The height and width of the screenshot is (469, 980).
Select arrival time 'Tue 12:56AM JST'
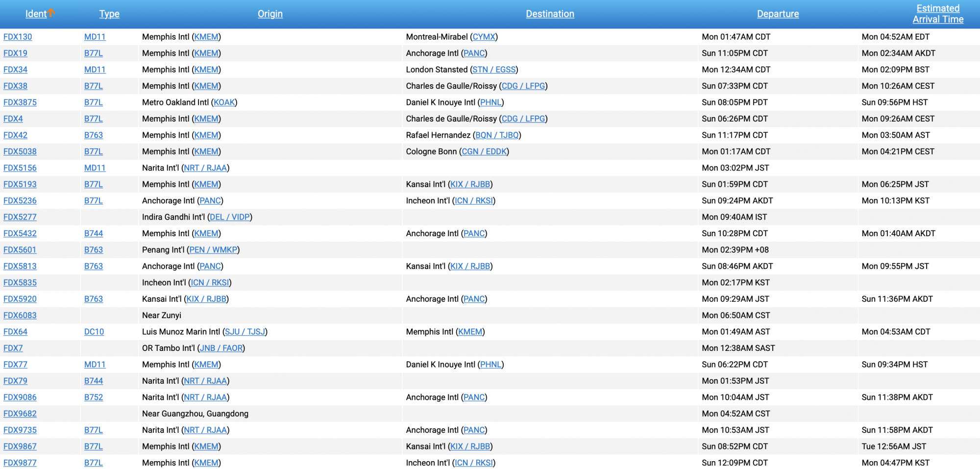(894, 446)
